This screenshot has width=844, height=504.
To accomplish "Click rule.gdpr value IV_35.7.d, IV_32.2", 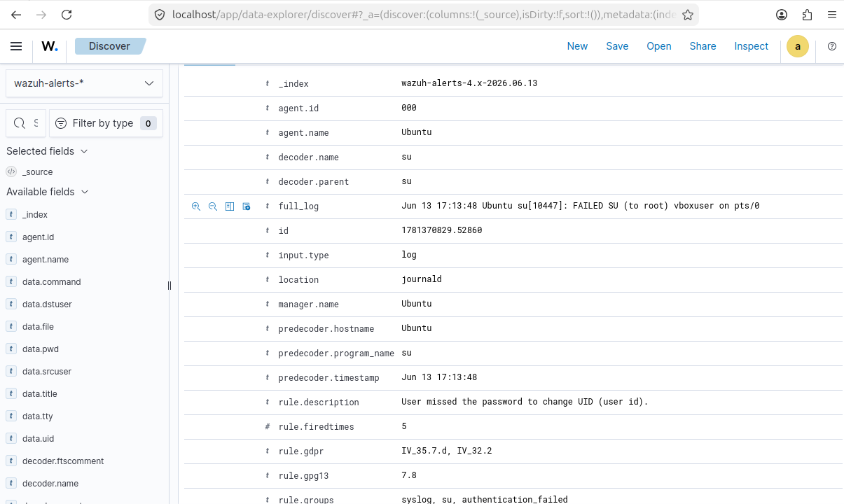I will (x=447, y=451).
